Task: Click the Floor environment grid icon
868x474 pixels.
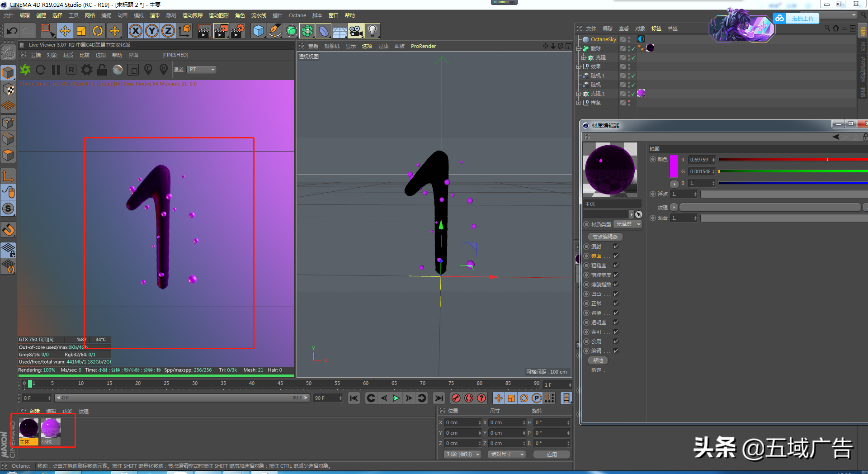Action: pyautogui.click(x=340, y=31)
